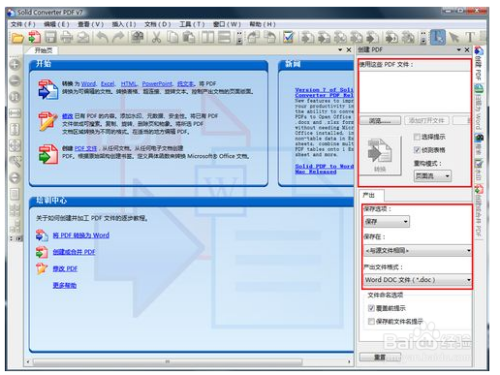Click the Paste clipboard icon
Screen dimensions: 500x375
[189, 37]
